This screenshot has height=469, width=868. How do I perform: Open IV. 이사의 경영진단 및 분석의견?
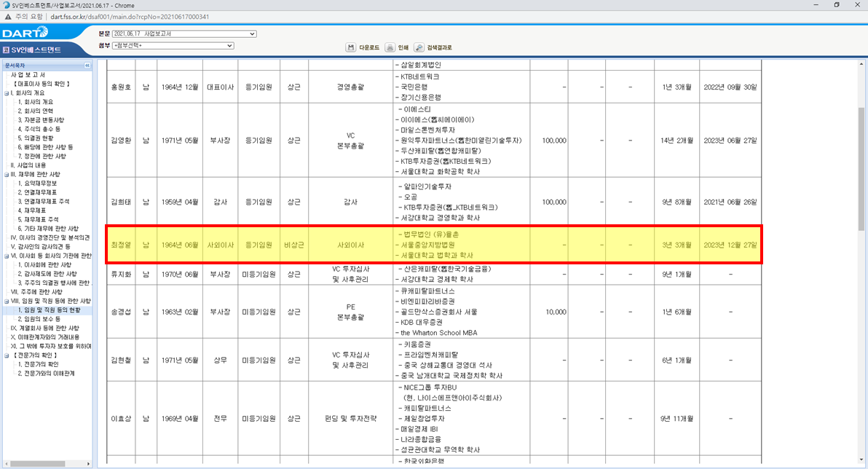(50, 237)
